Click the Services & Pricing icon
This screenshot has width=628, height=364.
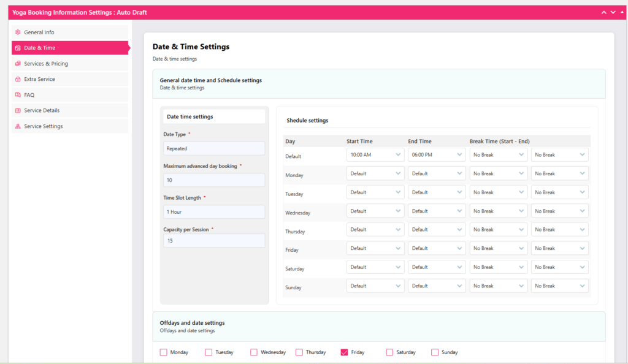18,64
